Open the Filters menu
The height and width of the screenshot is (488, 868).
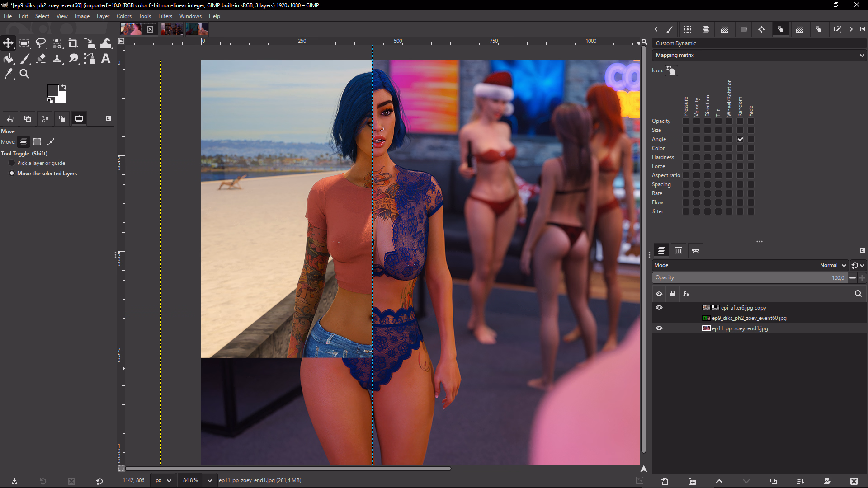point(165,16)
